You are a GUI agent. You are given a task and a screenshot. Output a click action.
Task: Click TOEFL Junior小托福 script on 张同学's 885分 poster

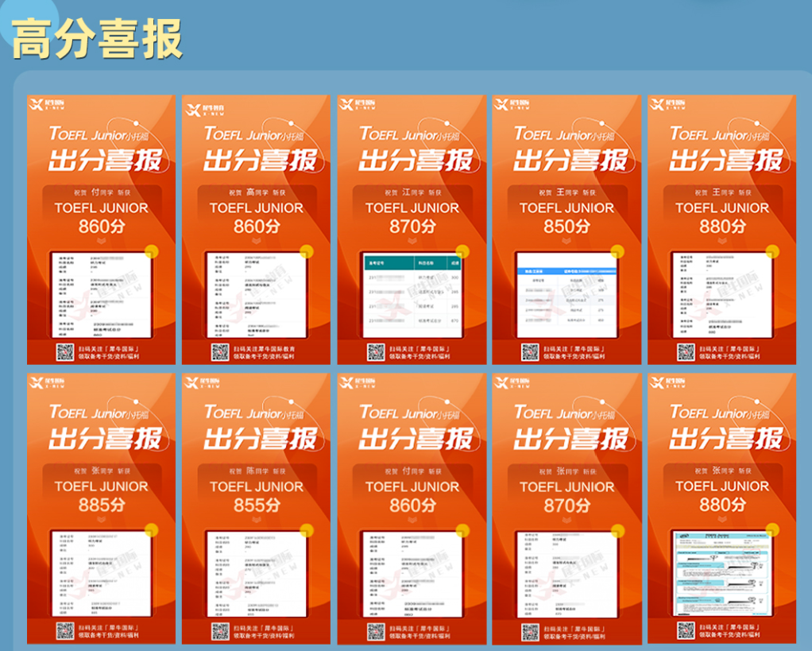[x=99, y=413]
